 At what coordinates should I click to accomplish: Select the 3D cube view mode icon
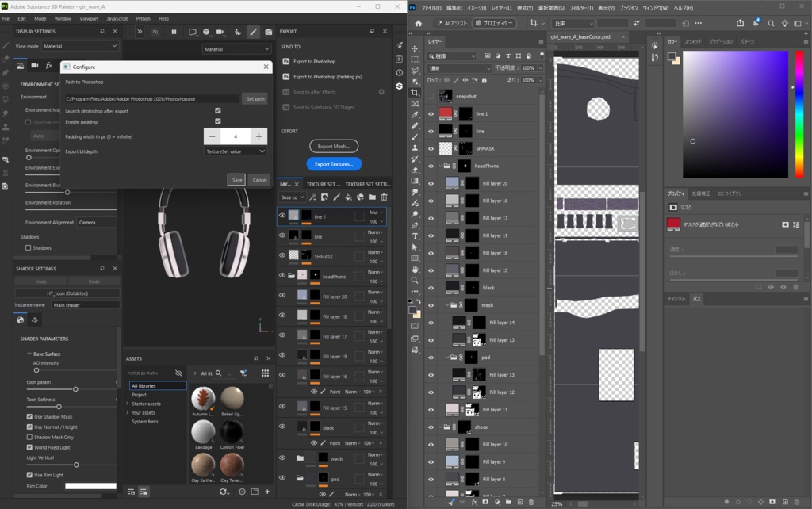point(206,32)
